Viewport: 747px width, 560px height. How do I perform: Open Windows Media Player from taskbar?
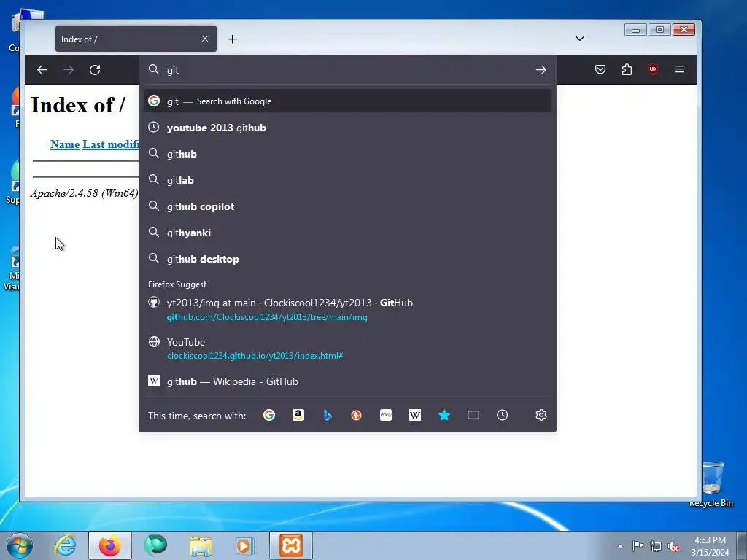pos(246,545)
